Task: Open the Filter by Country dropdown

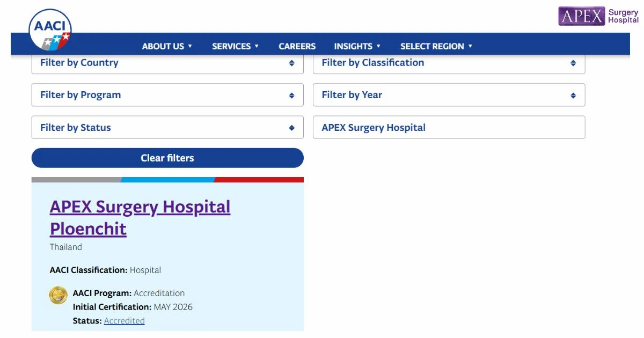Action: 167,63
